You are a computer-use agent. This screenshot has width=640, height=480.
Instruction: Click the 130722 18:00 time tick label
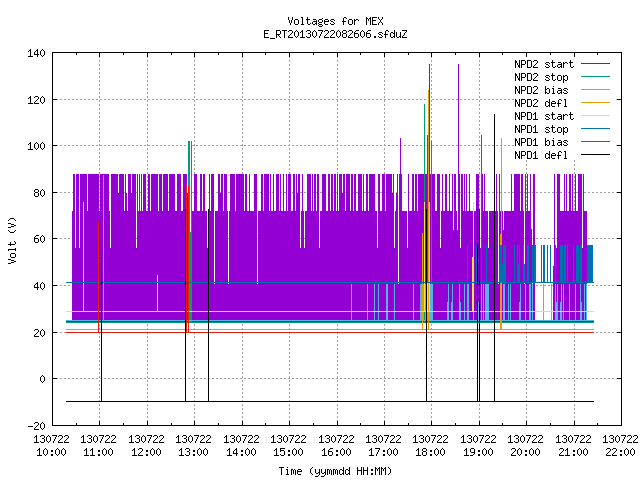coord(430,446)
